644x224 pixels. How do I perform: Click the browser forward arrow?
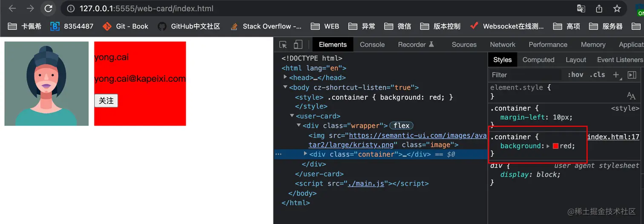point(30,9)
